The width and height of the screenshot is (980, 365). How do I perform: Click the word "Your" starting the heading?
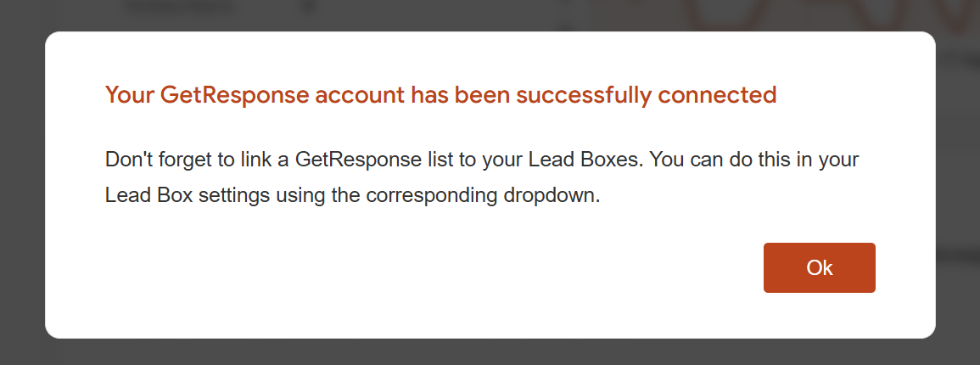coord(130,95)
